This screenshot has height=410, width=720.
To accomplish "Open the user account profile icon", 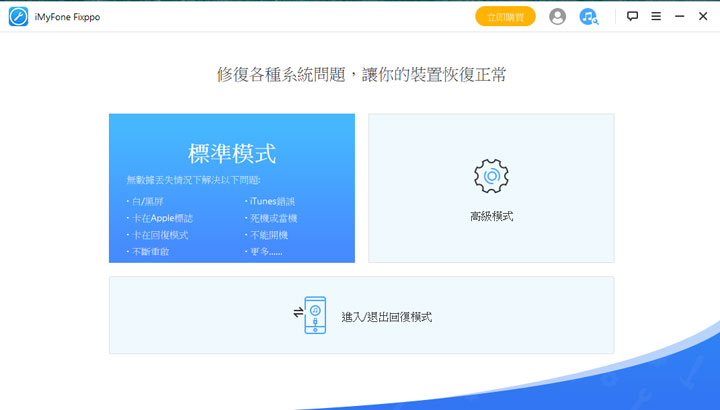I will (557, 17).
